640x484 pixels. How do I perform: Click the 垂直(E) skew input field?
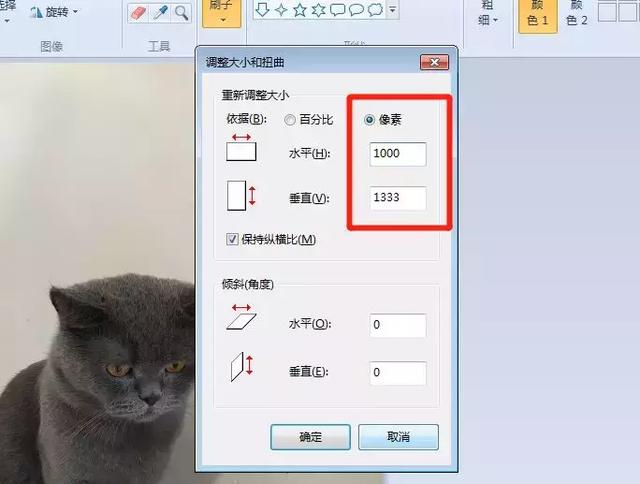pyautogui.click(x=398, y=373)
